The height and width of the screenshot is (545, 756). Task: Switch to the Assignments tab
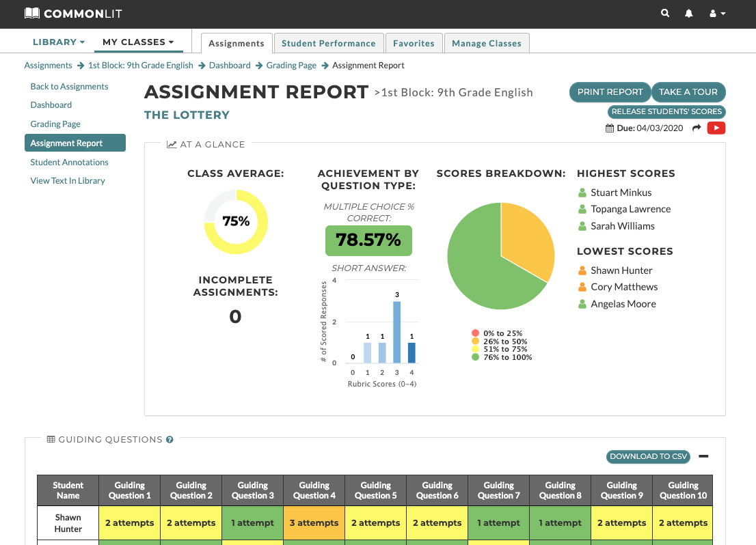point(237,43)
